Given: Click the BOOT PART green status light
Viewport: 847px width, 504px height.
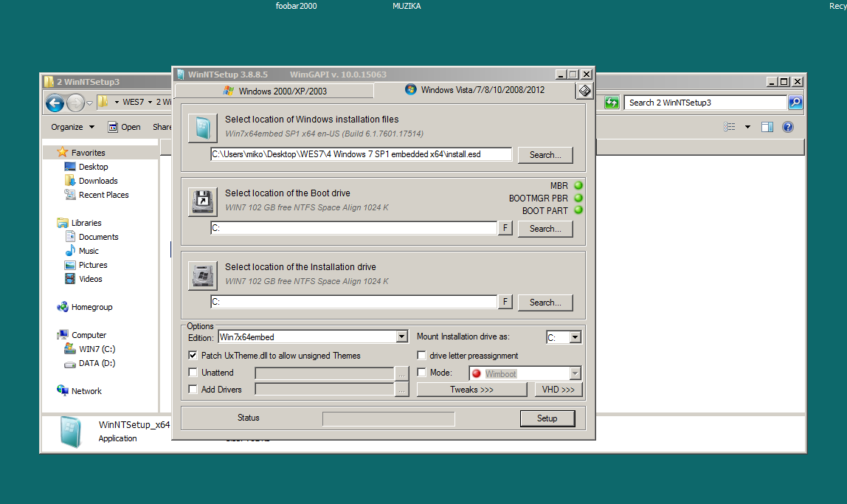Looking at the screenshot, I should point(578,210).
